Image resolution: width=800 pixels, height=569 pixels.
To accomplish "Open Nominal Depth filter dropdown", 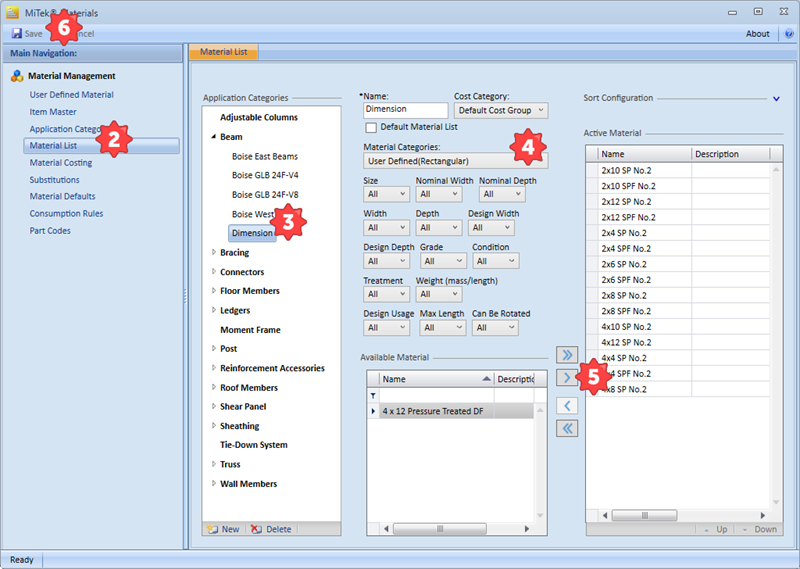I will point(502,194).
